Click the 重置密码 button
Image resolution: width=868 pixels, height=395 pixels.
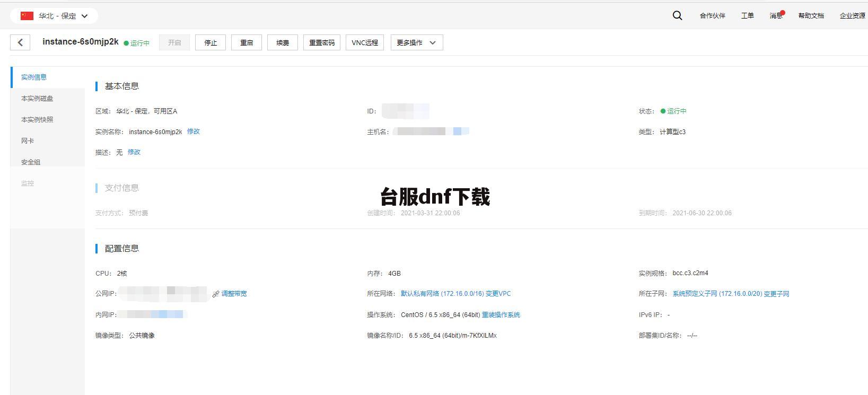click(x=322, y=42)
